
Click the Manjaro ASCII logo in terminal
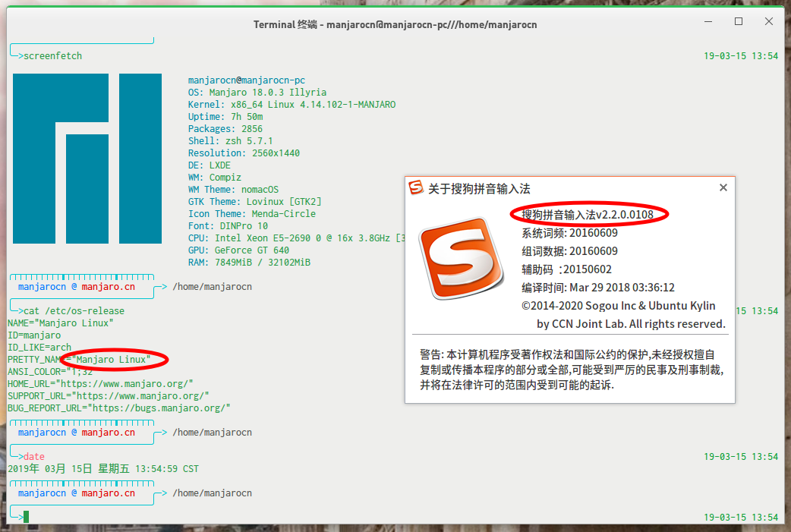coord(87,159)
